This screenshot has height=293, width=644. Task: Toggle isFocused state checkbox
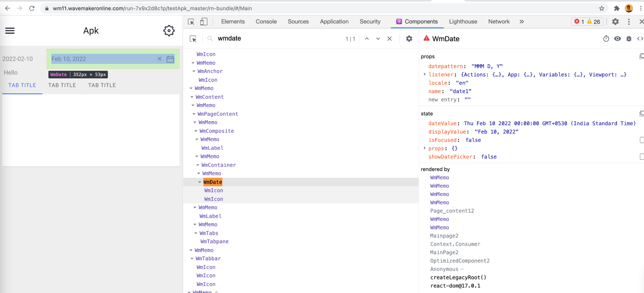tap(641, 140)
